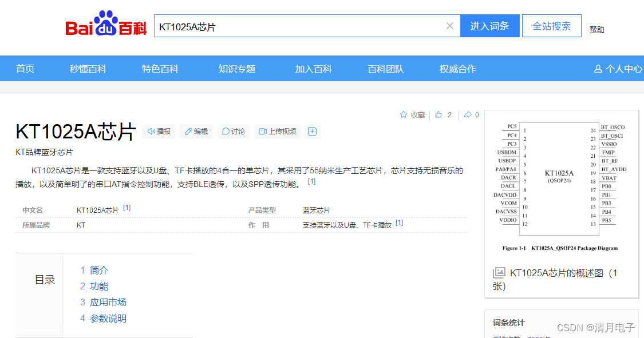Open the 特色百科 nav item
The height and width of the screenshot is (338, 644).
[160, 69]
